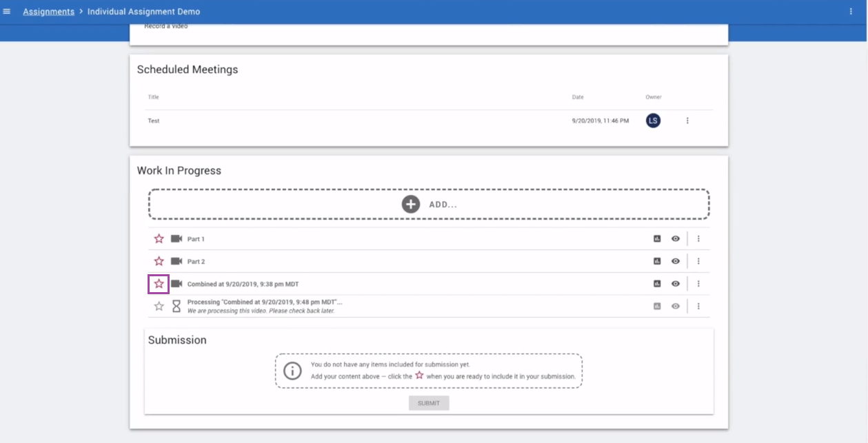Star Part 1 for submission

[159, 239]
